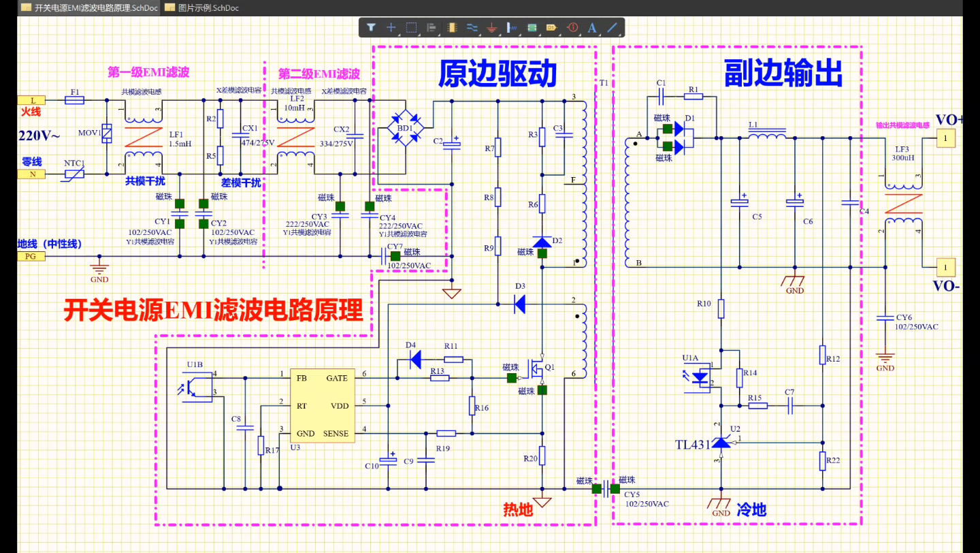Image resolution: width=980 pixels, height=553 pixels.
Task: Select the signal harness tool icon
Action: coord(512,28)
